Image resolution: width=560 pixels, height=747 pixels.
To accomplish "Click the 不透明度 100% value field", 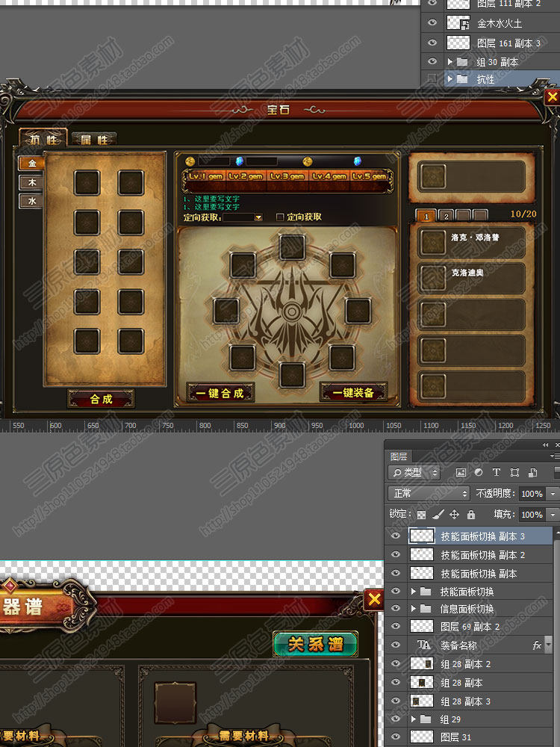I will [x=532, y=494].
